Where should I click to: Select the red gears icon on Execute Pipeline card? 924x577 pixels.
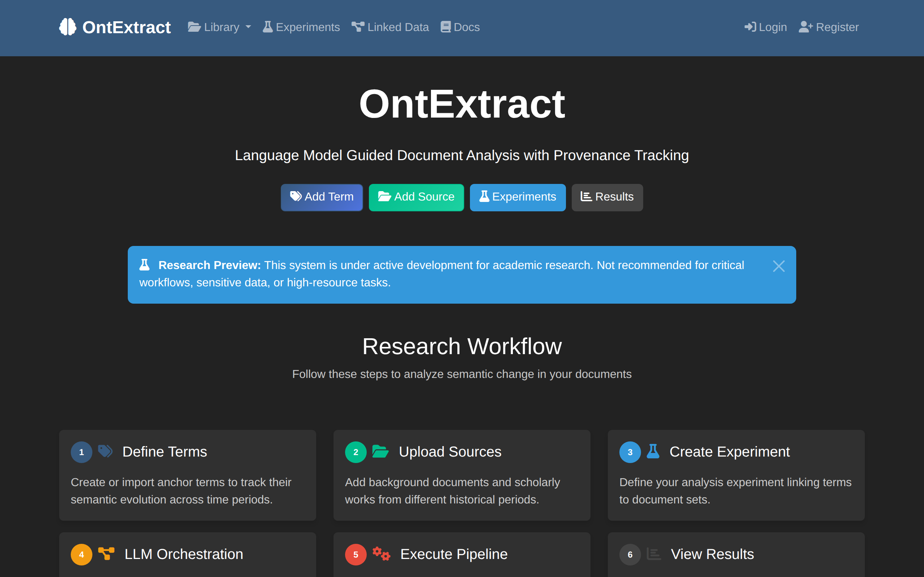click(x=381, y=554)
